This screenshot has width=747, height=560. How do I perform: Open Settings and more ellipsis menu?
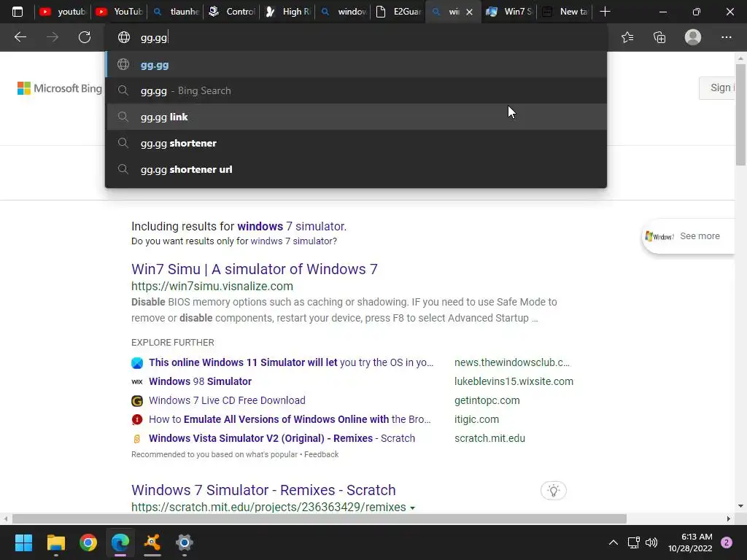[x=726, y=37]
